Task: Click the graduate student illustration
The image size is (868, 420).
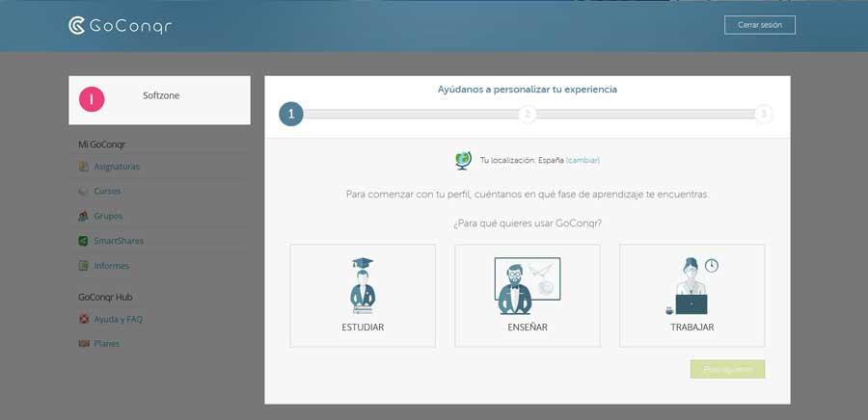Action: 363,286
